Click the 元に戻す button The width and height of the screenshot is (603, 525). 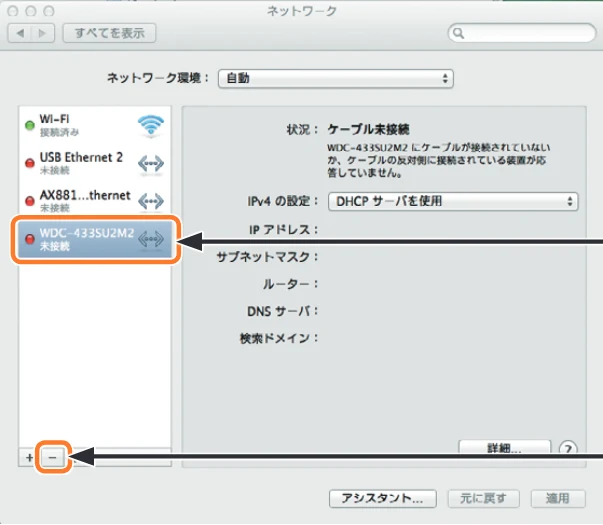pyautogui.click(x=483, y=498)
